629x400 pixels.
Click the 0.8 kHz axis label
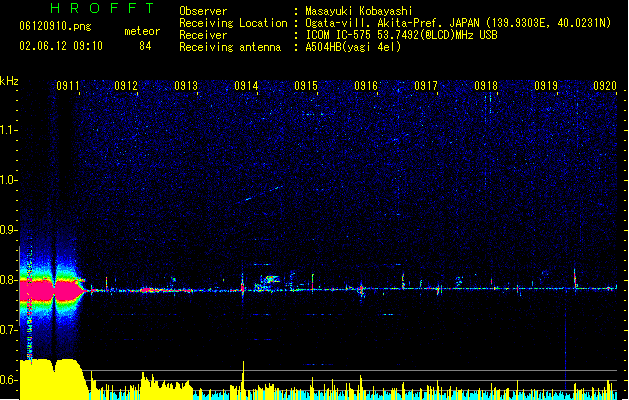pyautogui.click(x=8, y=280)
